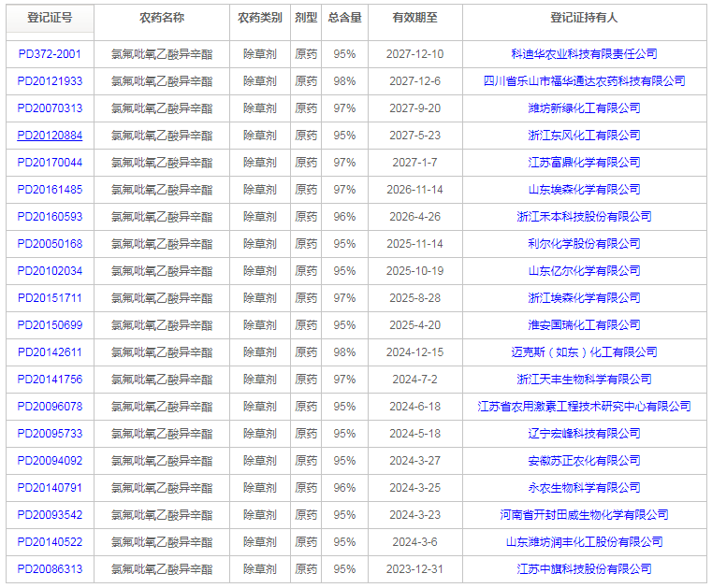Select expiry date 2027-9-20 cell
This screenshot has width=712, height=588.
pyautogui.click(x=415, y=108)
